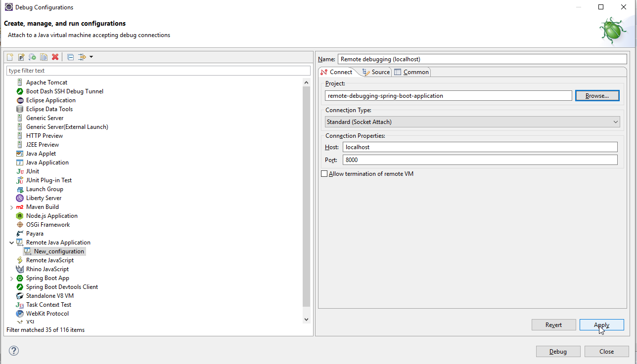Click scrollbar up arrow in configuration tree
The height and width of the screenshot is (364, 637).
[x=306, y=82]
